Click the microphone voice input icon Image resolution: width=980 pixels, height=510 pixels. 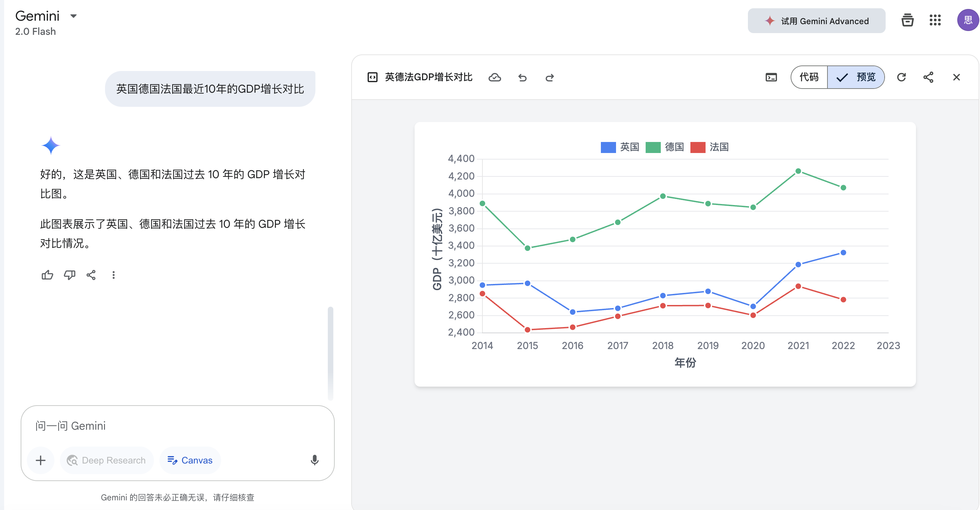point(314,460)
